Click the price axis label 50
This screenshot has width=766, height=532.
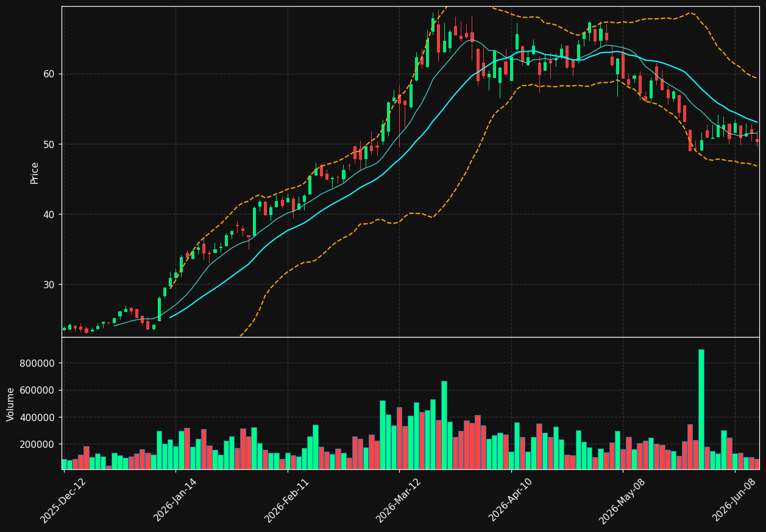(x=48, y=144)
